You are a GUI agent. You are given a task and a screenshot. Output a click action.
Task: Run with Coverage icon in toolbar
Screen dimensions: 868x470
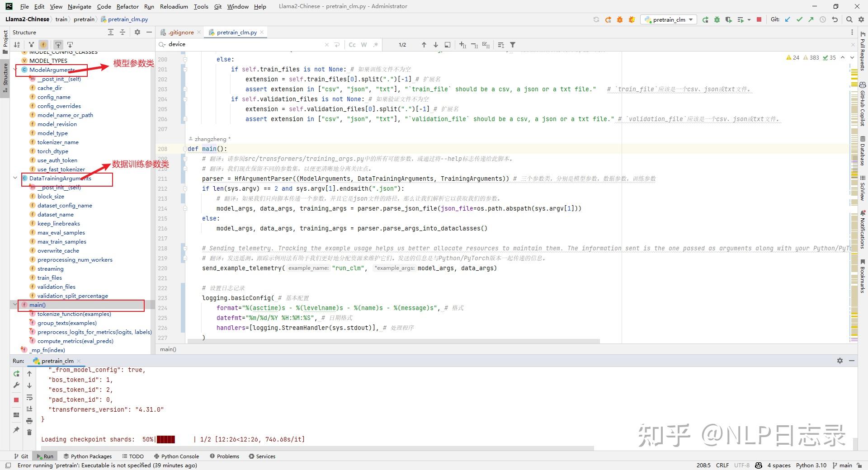click(x=729, y=19)
